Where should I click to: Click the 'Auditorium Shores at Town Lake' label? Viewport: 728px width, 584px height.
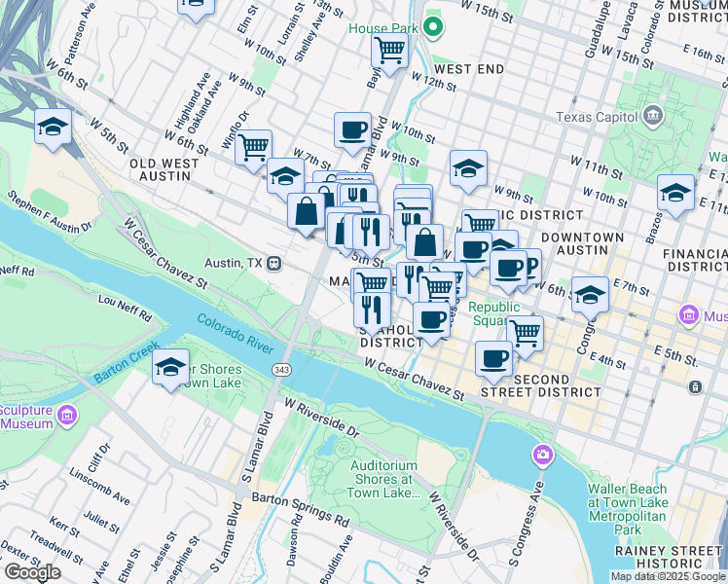(382, 479)
